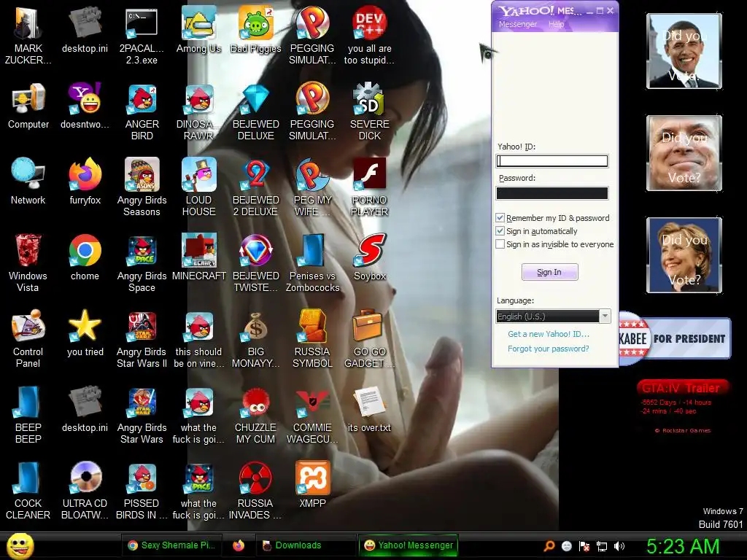The image size is (747, 560).
Task: Expand the Language dropdown in Yahoo Messenger
Action: click(605, 316)
